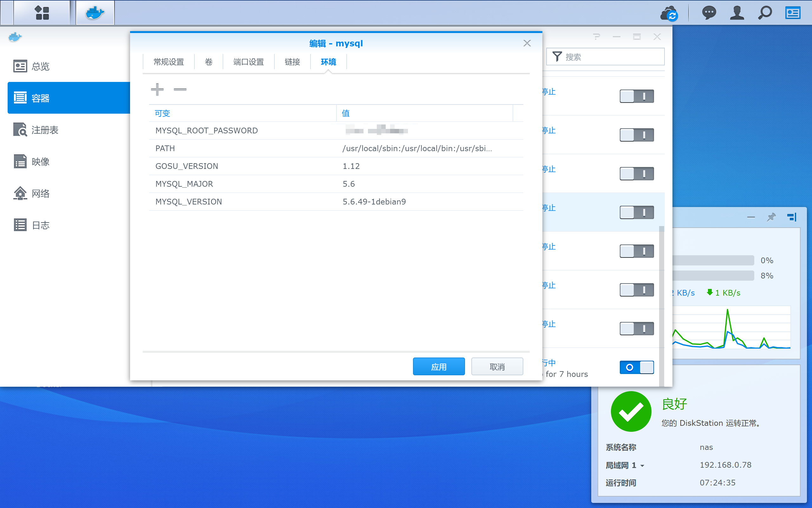Viewport: 812px width, 508px height.
Task: Toggle the third stopped container switch
Action: click(x=637, y=173)
